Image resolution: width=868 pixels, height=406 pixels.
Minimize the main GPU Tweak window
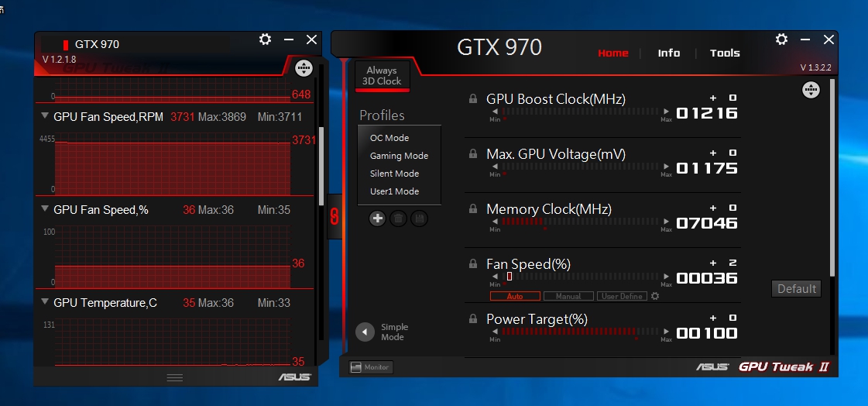(x=805, y=40)
